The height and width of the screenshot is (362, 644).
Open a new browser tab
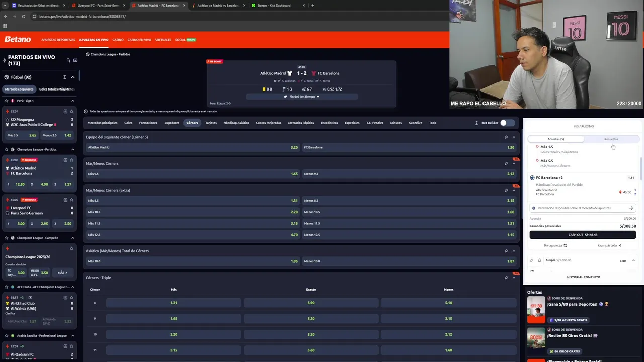point(313,5)
